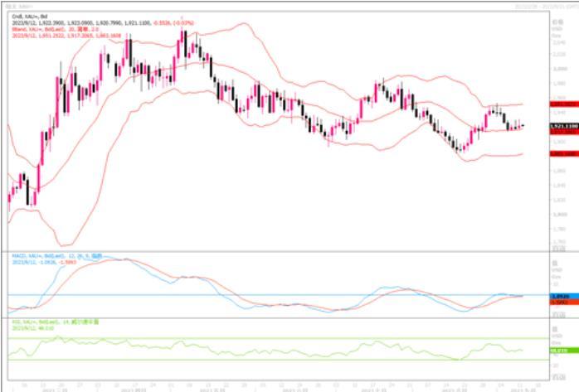Click the upper green RSI threshold line
This screenshot has height=392, width=579.
[249, 338]
